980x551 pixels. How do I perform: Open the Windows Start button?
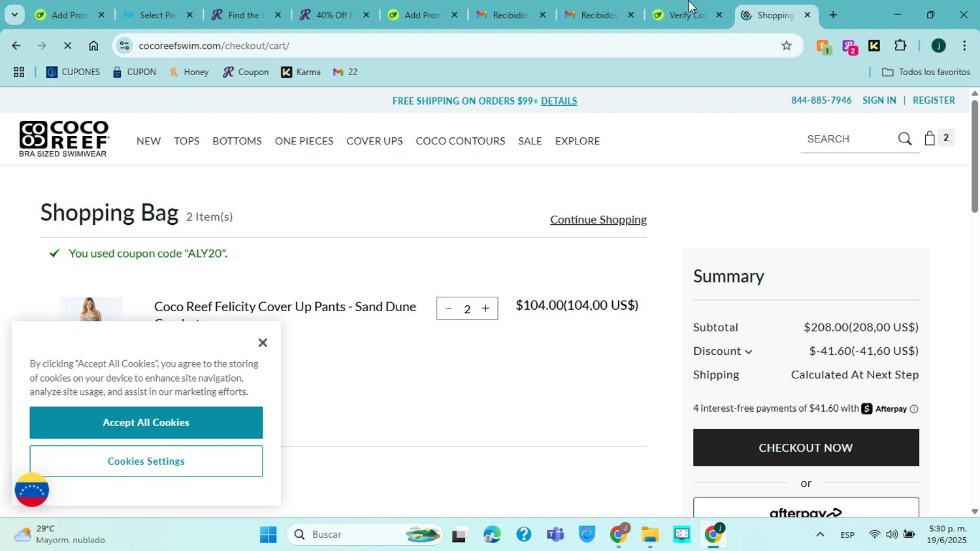tap(269, 535)
